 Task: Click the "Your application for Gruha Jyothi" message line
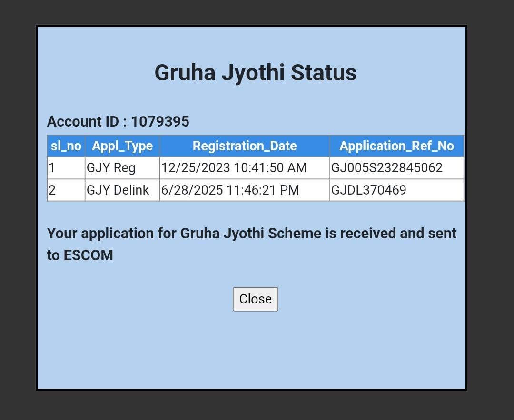(x=251, y=234)
